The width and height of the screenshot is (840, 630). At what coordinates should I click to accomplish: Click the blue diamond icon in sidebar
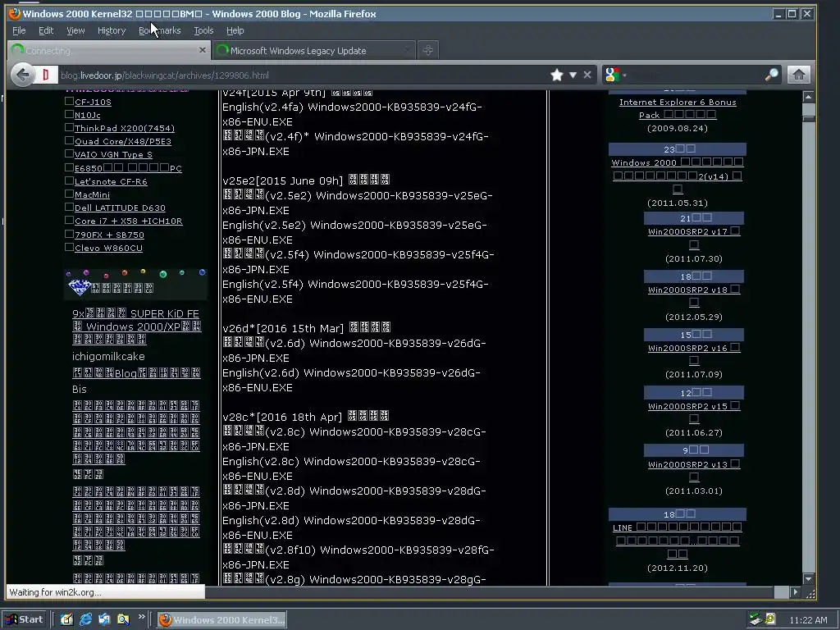[x=80, y=288]
